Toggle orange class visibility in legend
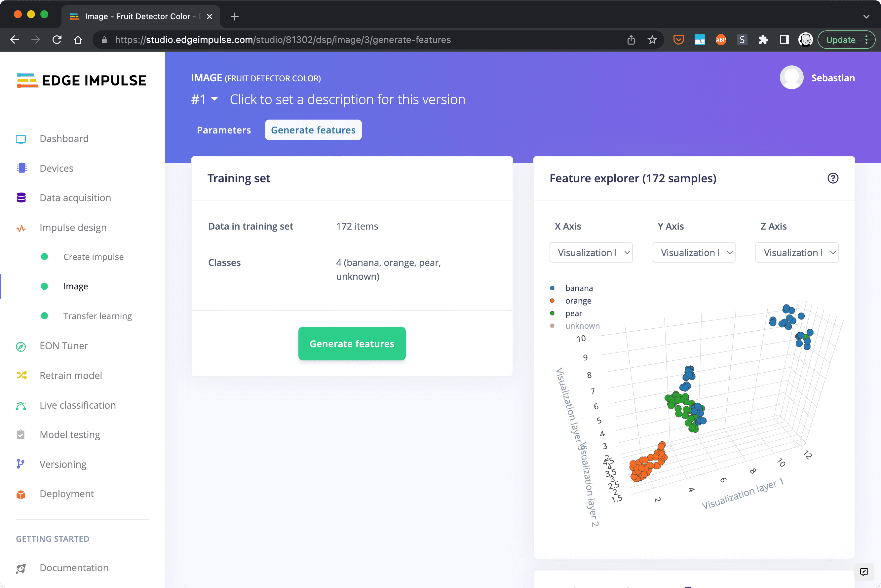This screenshot has width=881, height=588. [578, 301]
